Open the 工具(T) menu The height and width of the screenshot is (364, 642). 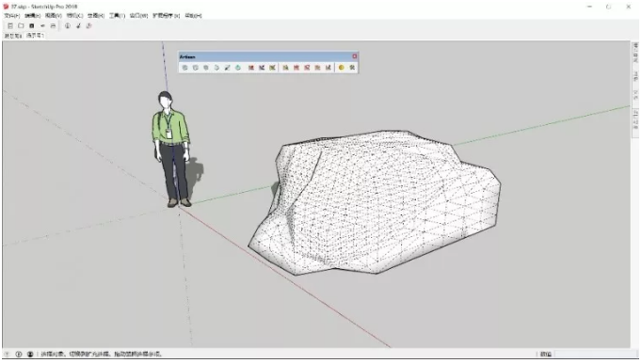pyautogui.click(x=117, y=16)
